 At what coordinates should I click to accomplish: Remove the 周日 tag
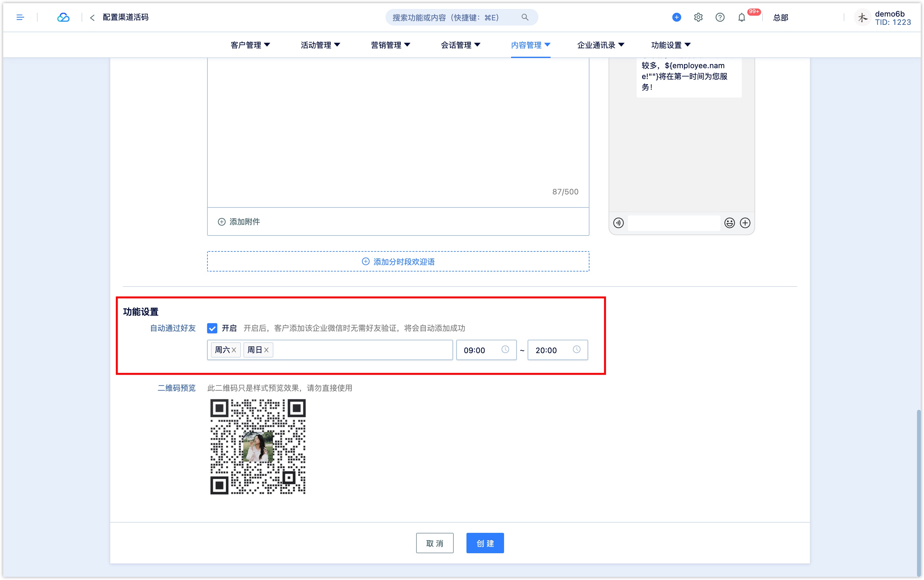coord(266,350)
